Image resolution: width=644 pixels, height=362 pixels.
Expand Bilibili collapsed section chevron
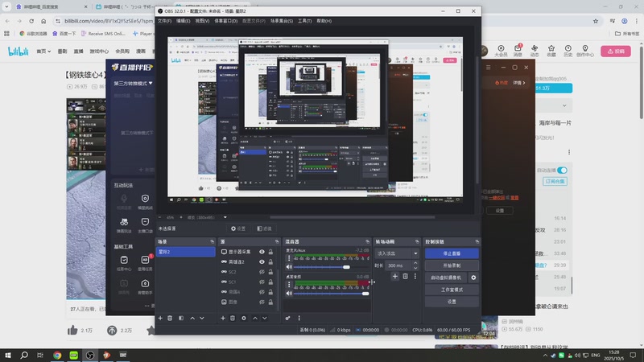pyautogui.click(x=564, y=106)
